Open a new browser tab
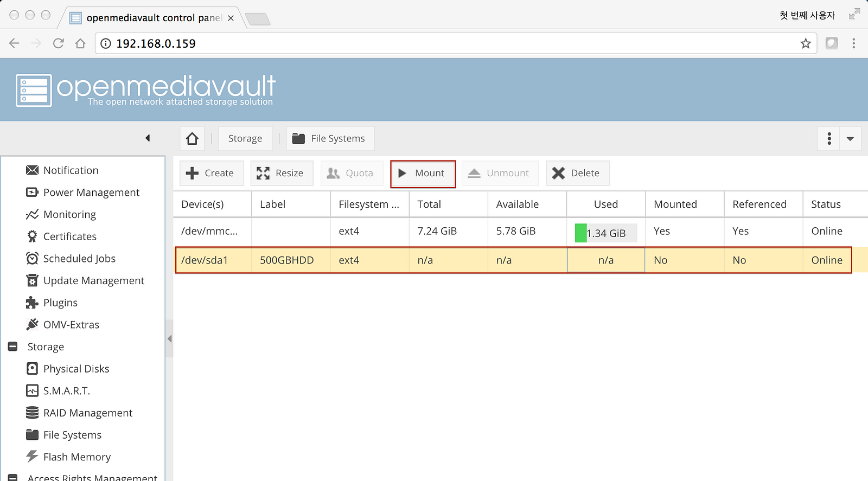The height and width of the screenshot is (481, 868). coord(258,20)
